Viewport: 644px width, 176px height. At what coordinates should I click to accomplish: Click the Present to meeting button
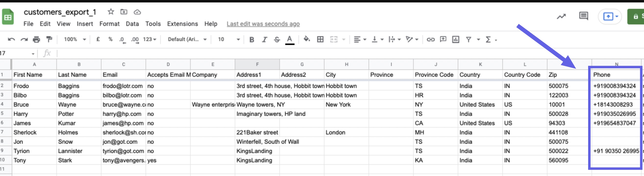coord(610,16)
